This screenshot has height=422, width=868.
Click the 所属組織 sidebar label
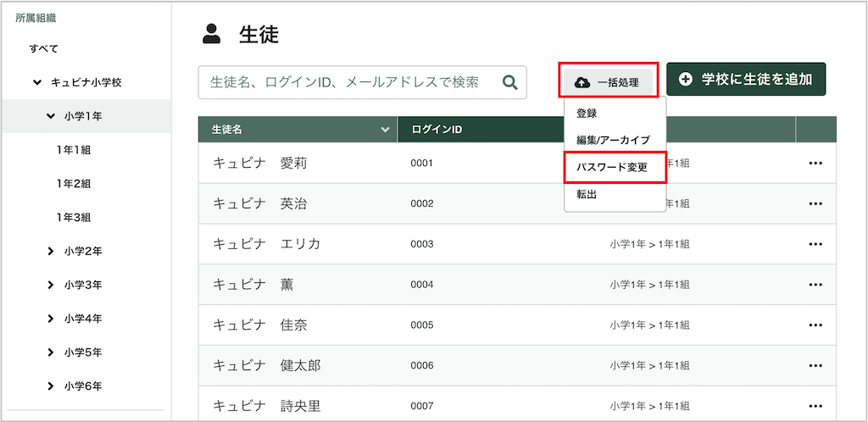[36, 19]
